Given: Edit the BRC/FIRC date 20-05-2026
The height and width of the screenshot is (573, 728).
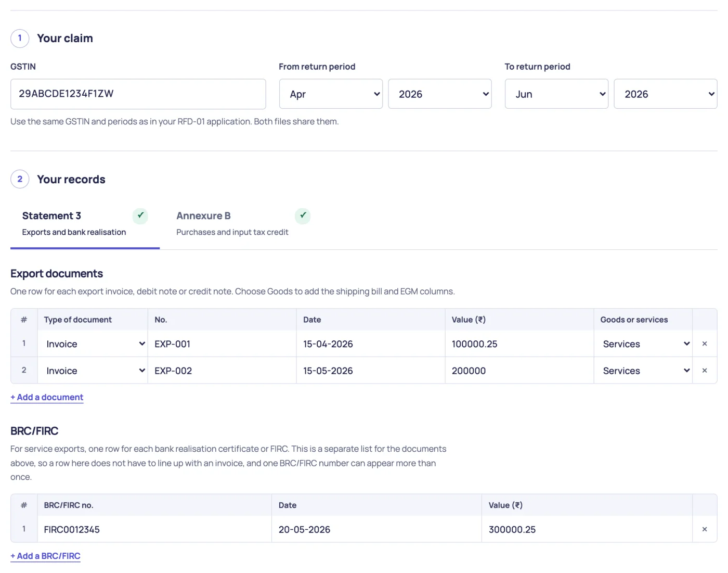Looking at the screenshot, I should click(x=376, y=529).
